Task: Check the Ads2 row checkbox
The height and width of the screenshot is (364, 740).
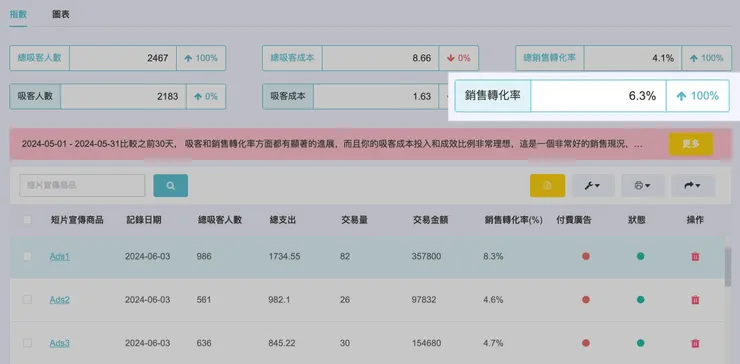Action: coord(27,299)
